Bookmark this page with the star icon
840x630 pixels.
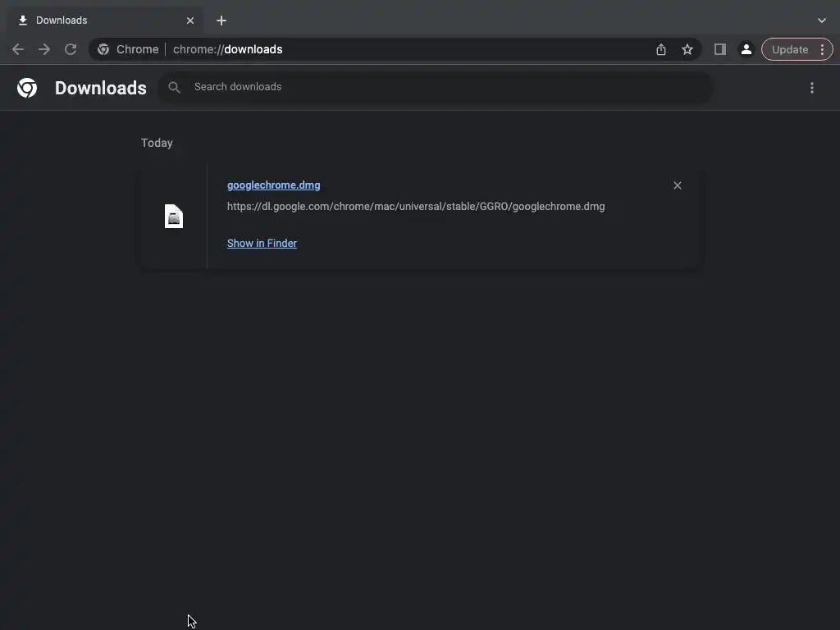pyautogui.click(x=687, y=49)
